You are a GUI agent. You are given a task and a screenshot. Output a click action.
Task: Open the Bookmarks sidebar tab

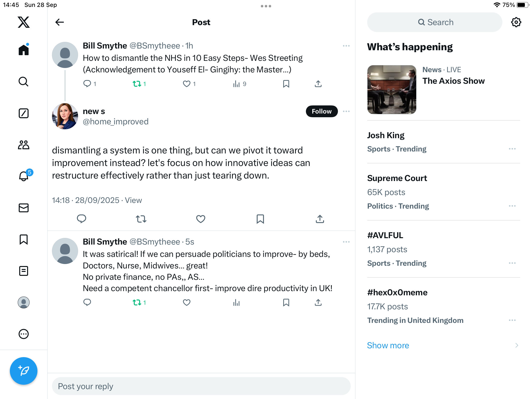pyautogui.click(x=24, y=239)
